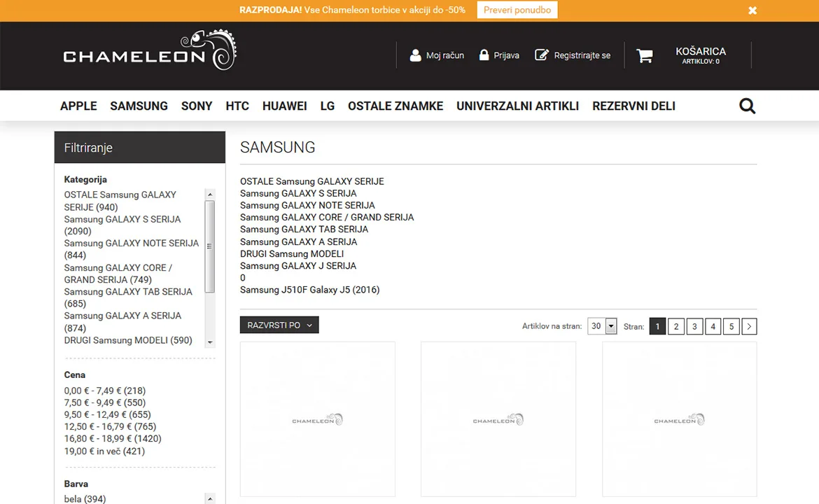The width and height of the screenshot is (819, 504).
Task: Click the pencil icon beside Registrirajte se
Action: click(542, 55)
